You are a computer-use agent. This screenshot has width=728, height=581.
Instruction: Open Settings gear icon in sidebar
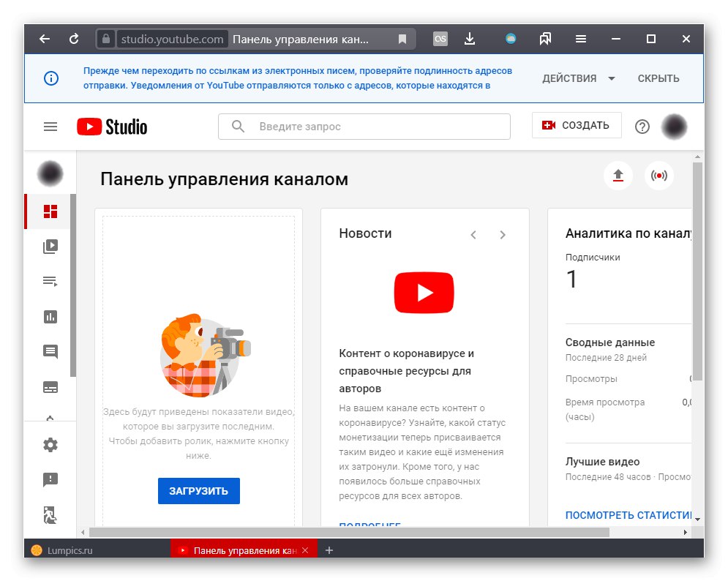(x=50, y=445)
